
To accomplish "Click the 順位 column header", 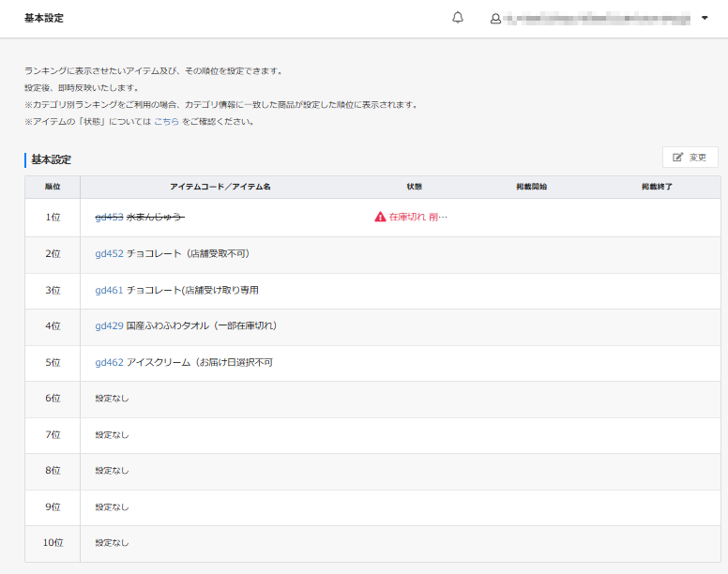I will click(53, 187).
